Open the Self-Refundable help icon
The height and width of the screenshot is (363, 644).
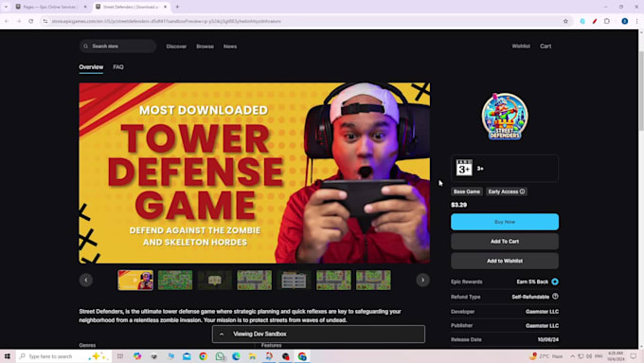tap(555, 297)
